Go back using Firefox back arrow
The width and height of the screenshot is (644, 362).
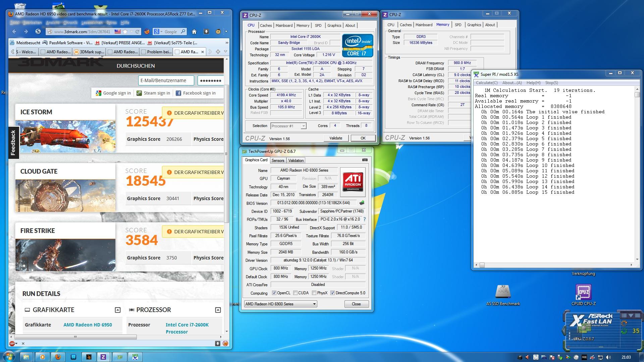[14, 32]
